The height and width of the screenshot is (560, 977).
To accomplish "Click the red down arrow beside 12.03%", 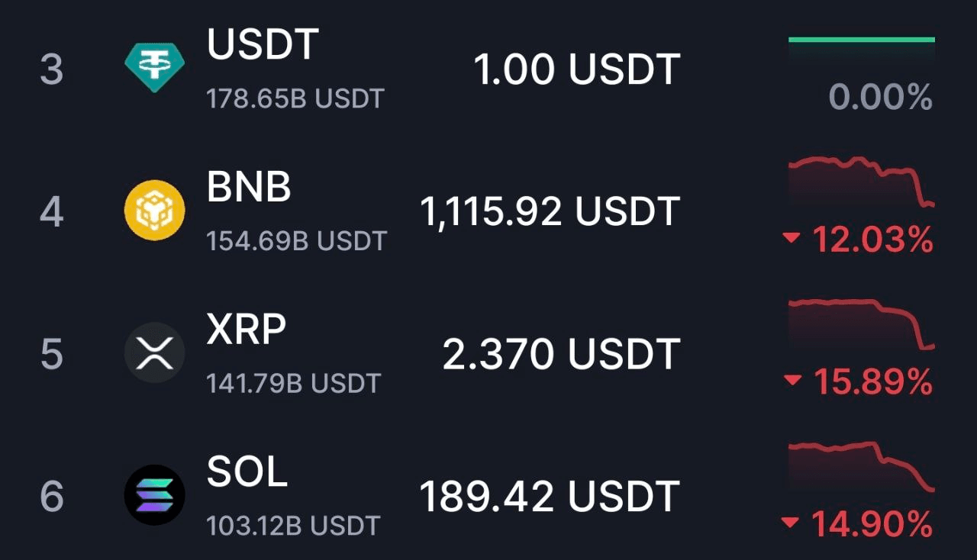I will point(792,240).
